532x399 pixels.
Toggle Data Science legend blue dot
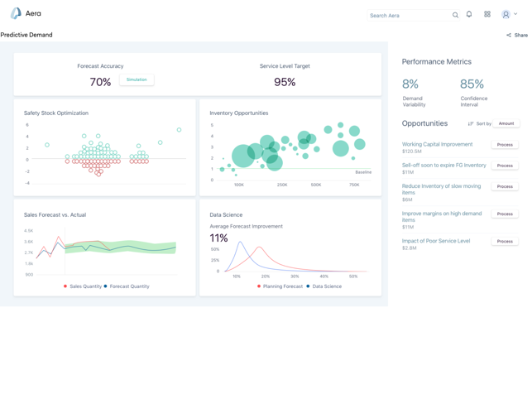[308, 286]
